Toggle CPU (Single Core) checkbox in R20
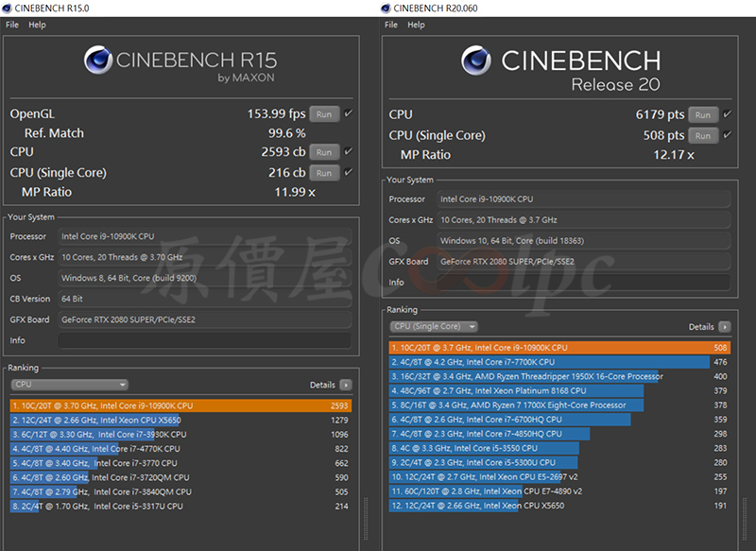Image resolution: width=756 pixels, height=551 pixels. coord(727,134)
